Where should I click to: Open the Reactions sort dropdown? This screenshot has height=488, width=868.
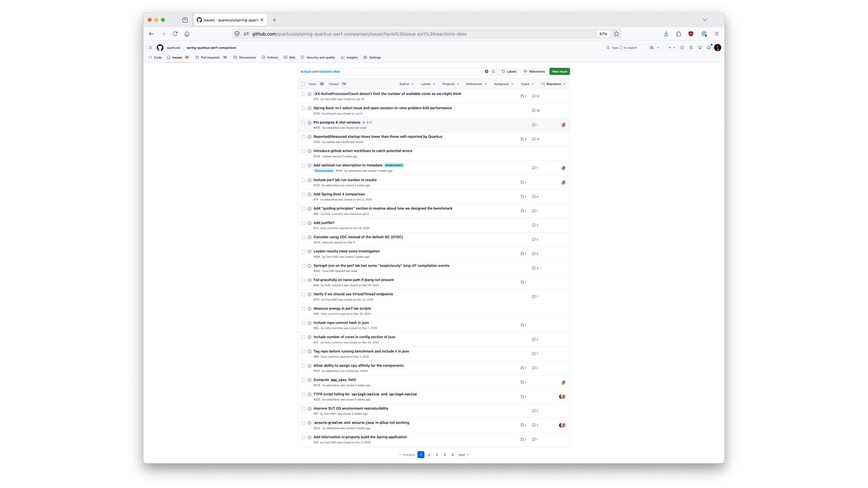pyautogui.click(x=553, y=84)
